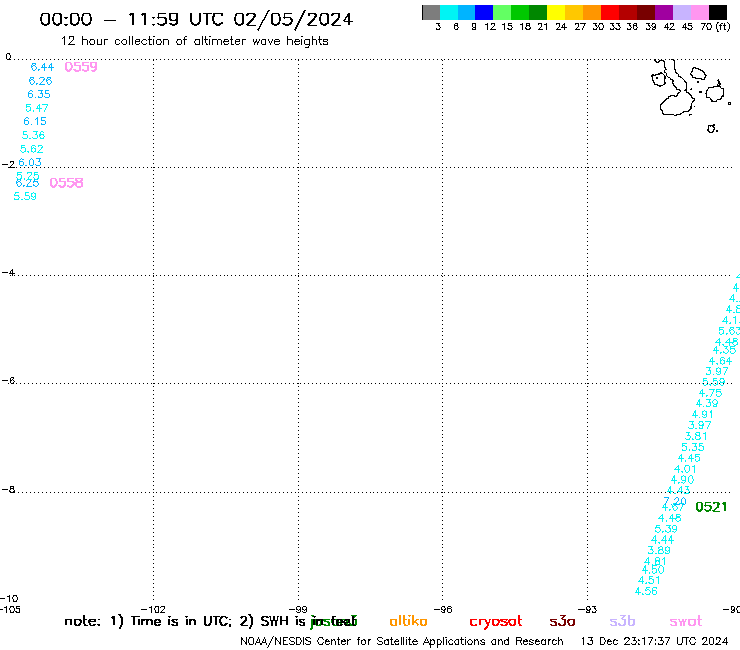Click the wave height value 4.56
The height and width of the screenshot is (650, 740).
tap(646, 591)
